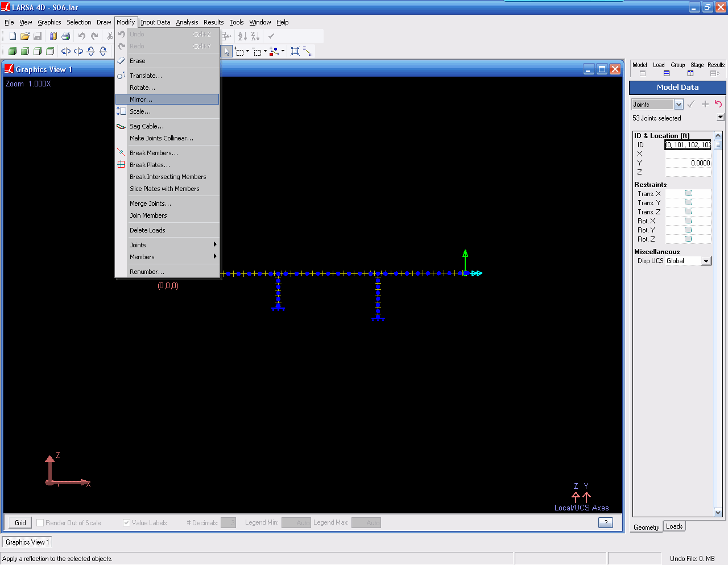Enable the Render Out of Scale checkbox
Viewport: 728px width, 565px height.
[40, 522]
